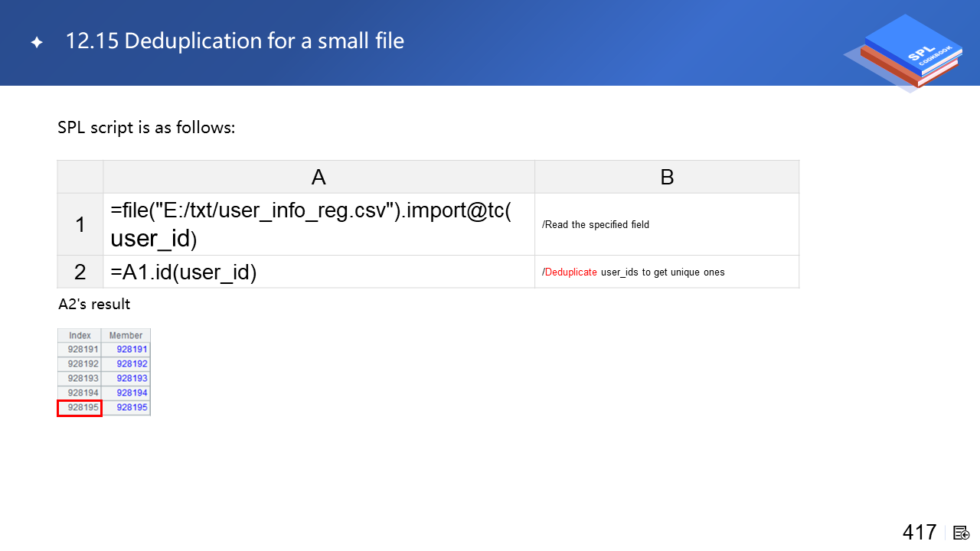Click row header 2 of script table
The width and height of the screenshot is (980, 551).
[x=80, y=272]
